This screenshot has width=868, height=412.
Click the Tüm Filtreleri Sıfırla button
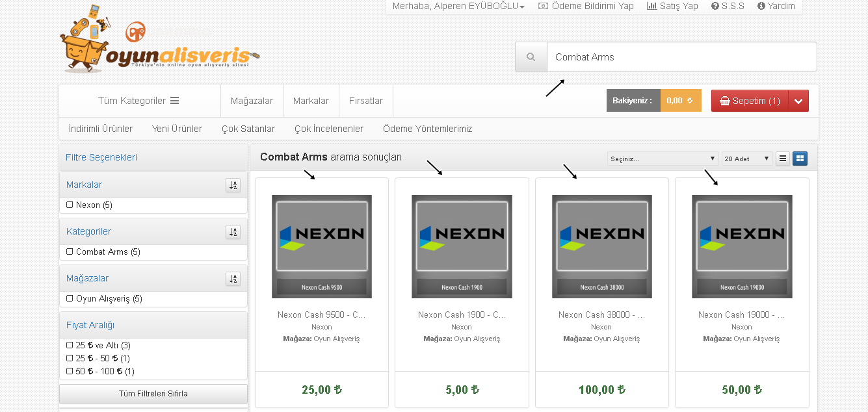[153, 394]
